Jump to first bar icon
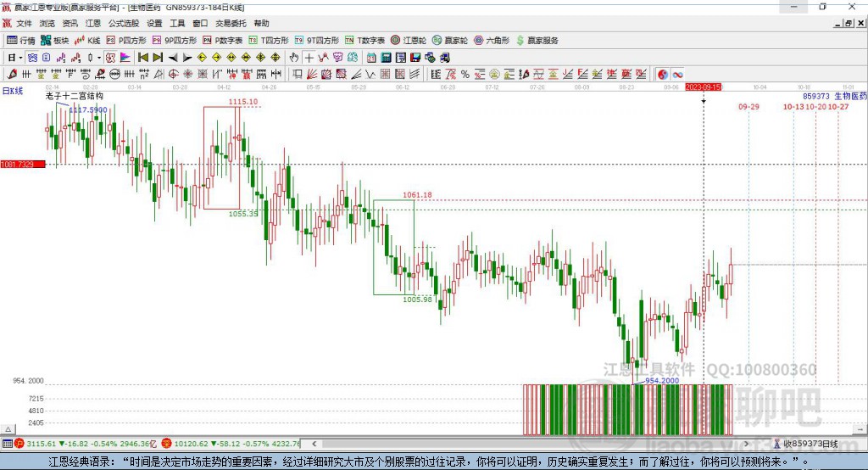This screenshot has width=868, height=470. pos(142,58)
